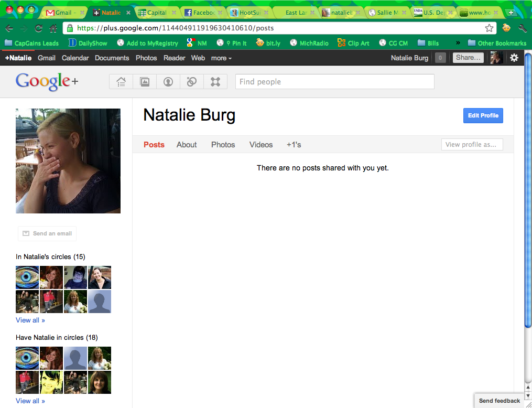The height and width of the screenshot is (408, 532).
Task: Open the Google+ Home stream icon
Action: point(121,82)
